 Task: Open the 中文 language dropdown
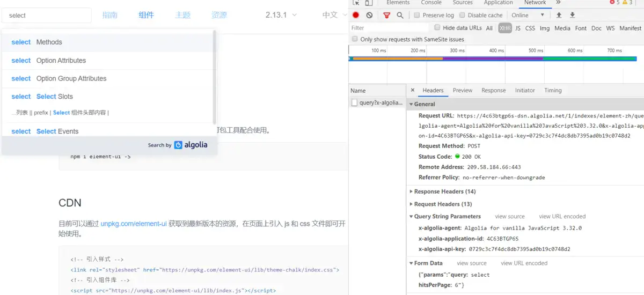click(x=334, y=15)
